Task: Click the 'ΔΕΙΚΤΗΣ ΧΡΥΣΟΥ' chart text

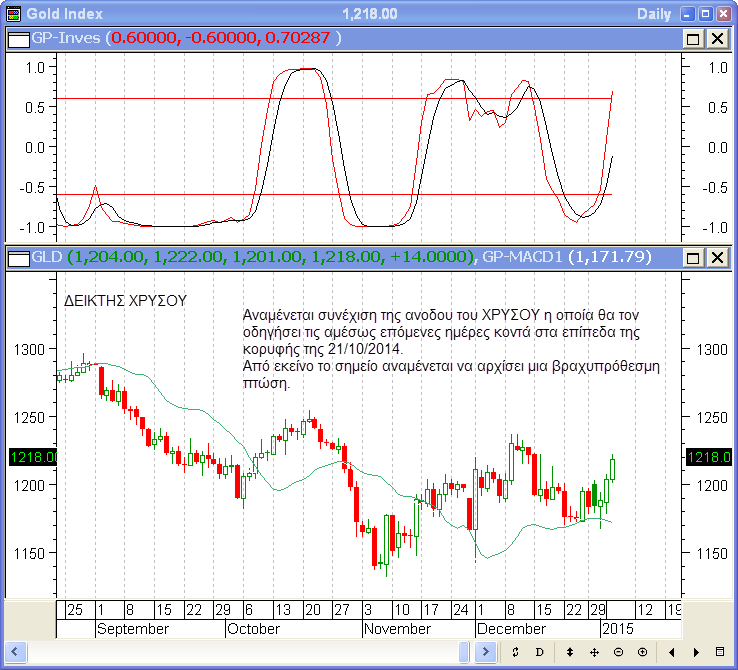Action: point(125,301)
